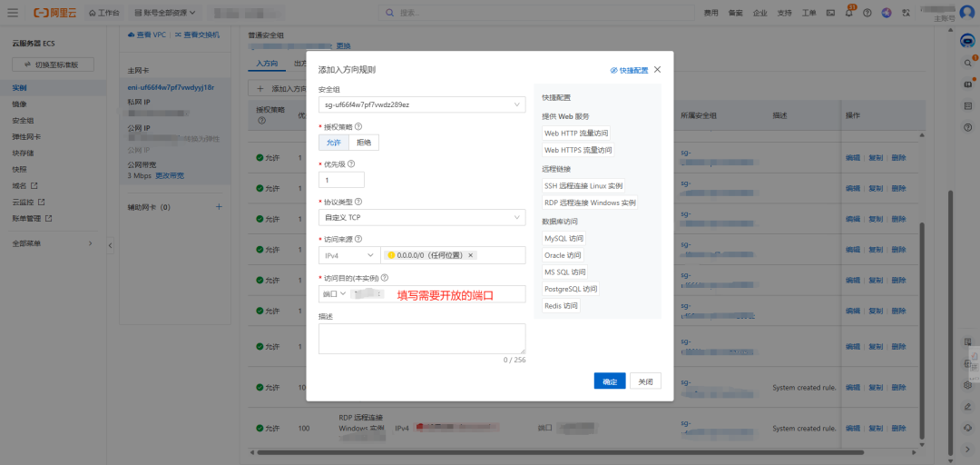Click the 确定 confirm button

pyautogui.click(x=609, y=381)
